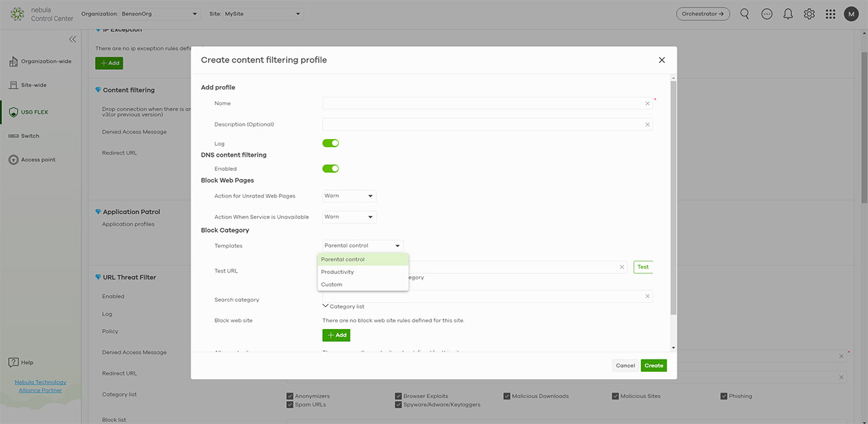Uncheck the Spam URLs checkbox
Viewport: 868px width, 424px height.
tap(290, 404)
